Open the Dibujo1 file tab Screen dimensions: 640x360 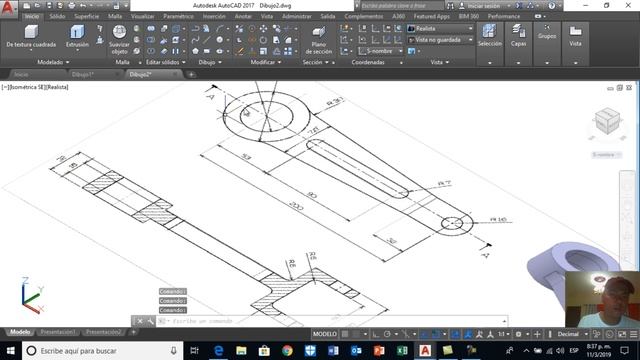(x=82, y=74)
